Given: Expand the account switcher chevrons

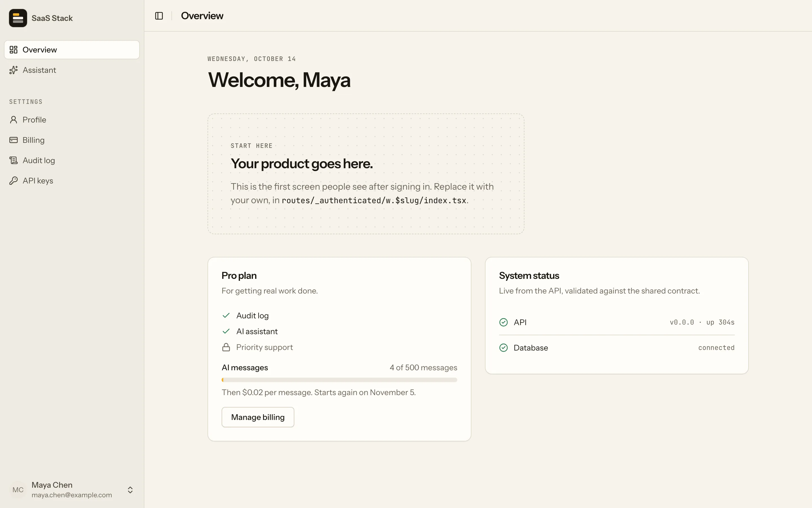Looking at the screenshot, I should pyautogui.click(x=130, y=490).
